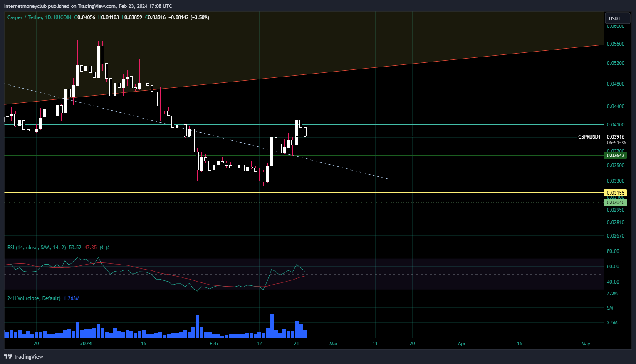Click the volume value 1.263M

(72, 298)
